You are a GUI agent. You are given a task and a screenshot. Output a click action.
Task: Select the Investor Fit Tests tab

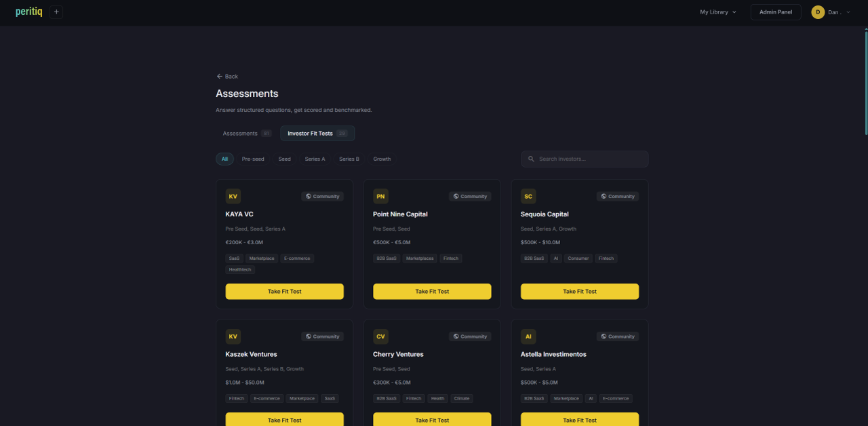[317, 134]
